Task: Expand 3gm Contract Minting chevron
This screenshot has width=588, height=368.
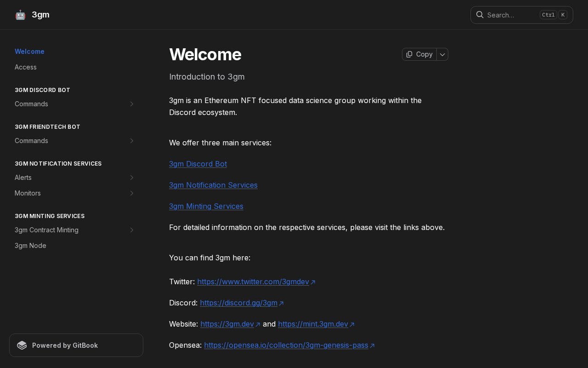Action: tap(131, 230)
